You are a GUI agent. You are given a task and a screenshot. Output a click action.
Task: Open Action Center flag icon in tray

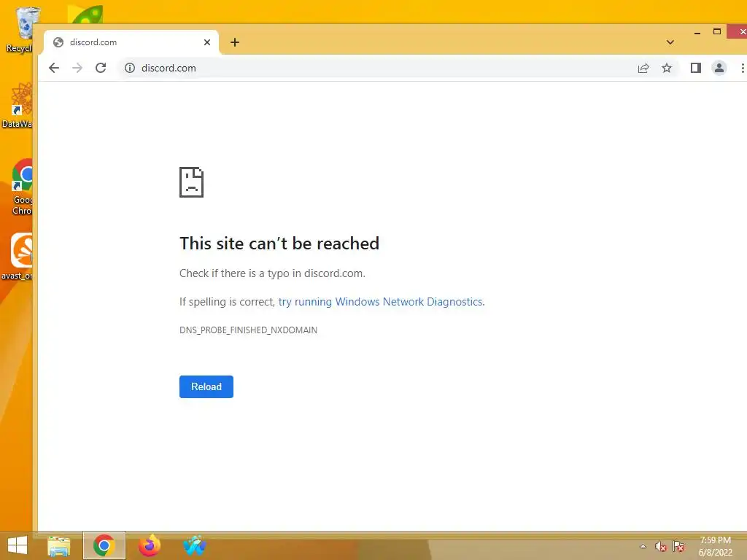pyautogui.click(x=678, y=546)
